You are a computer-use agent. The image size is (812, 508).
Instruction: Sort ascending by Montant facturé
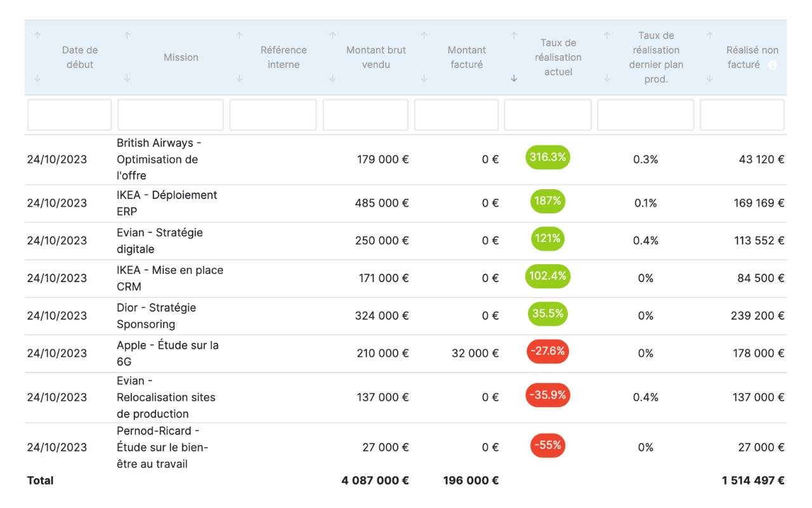pyautogui.click(x=424, y=36)
